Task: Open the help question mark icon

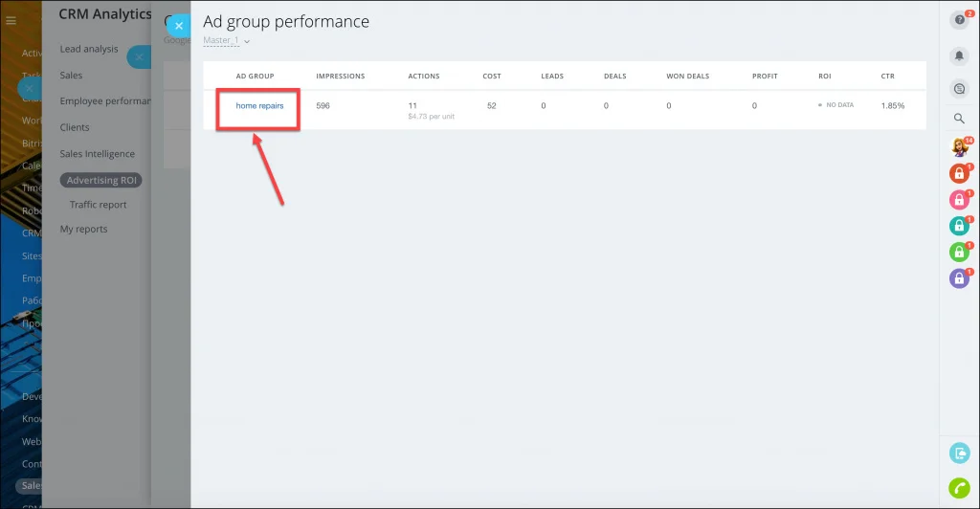Action: [x=959, y=20]
